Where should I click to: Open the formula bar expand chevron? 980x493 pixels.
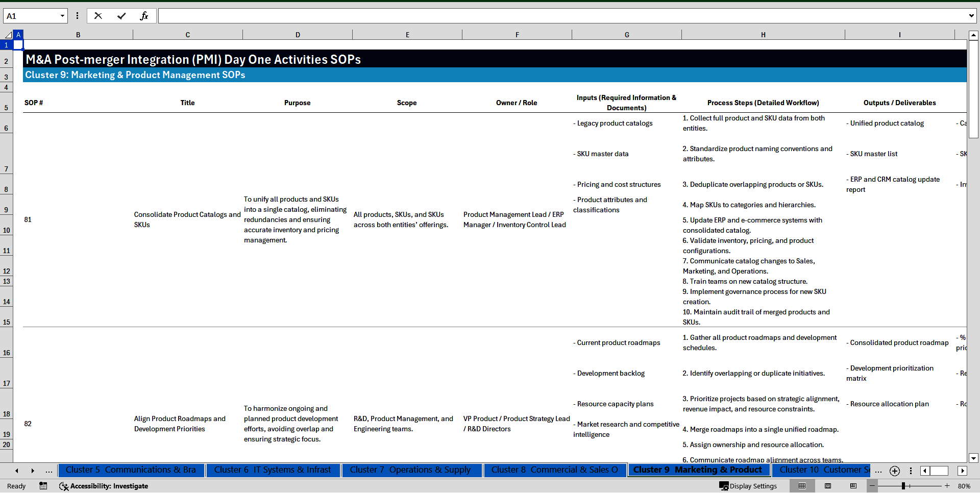971,15
